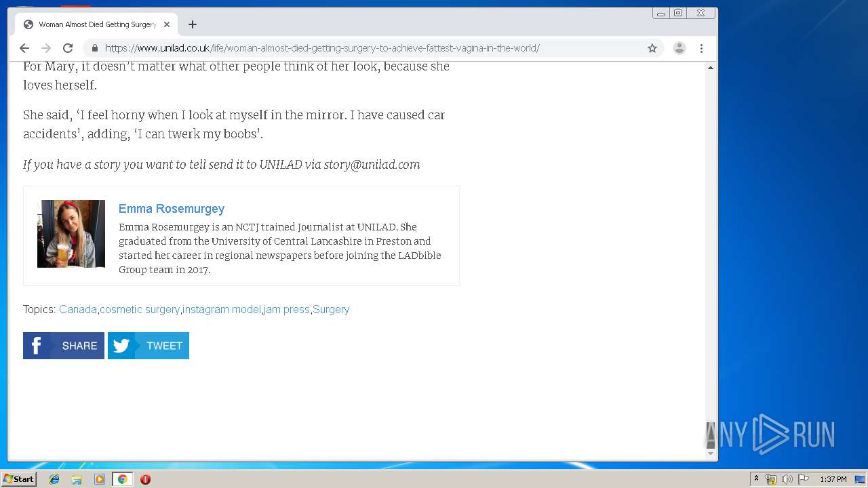Open the Windows Start menu

pyautogui.click(x=18, y=479)
